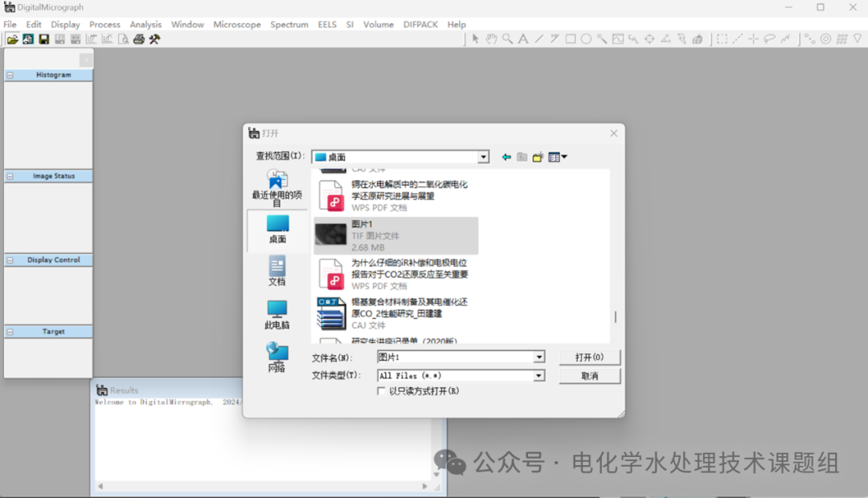Viewport: 868px width, 498px height.
Task: Select the Text annotation tool
Action: [523, 39]
